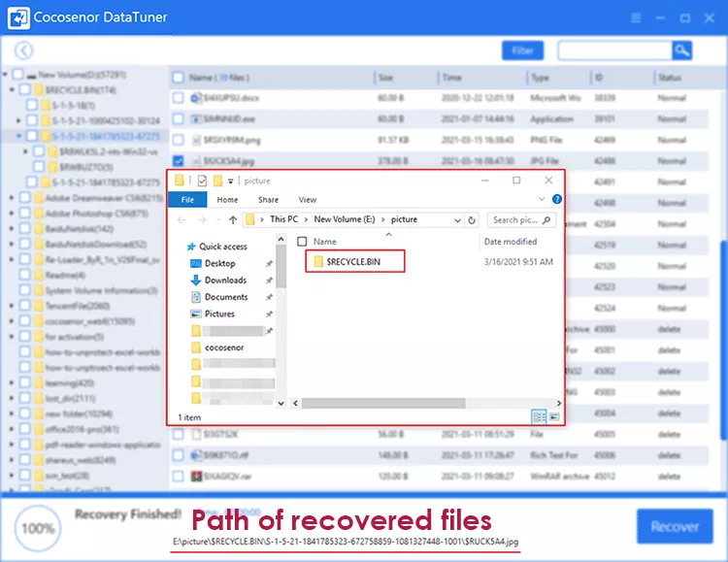Click This PC in address breadcrumb
728x562 pixels.
click(x=283, y=219)
